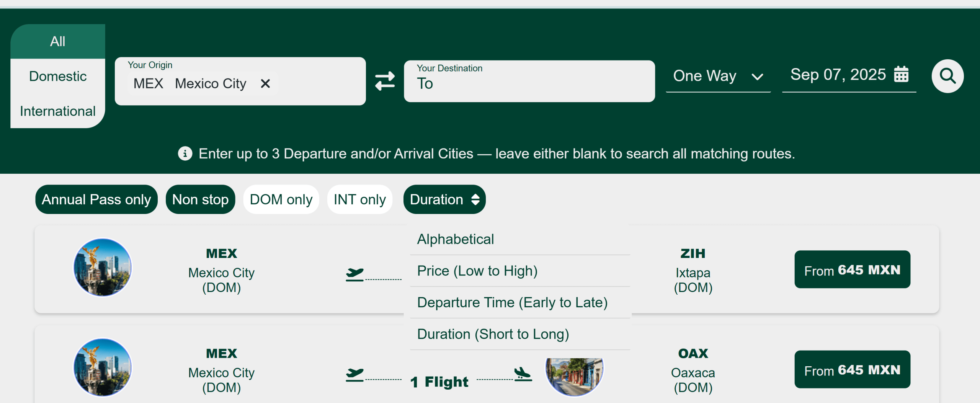
Task: Click the magnifying glass search button
Action: click(x=947, y=76)
